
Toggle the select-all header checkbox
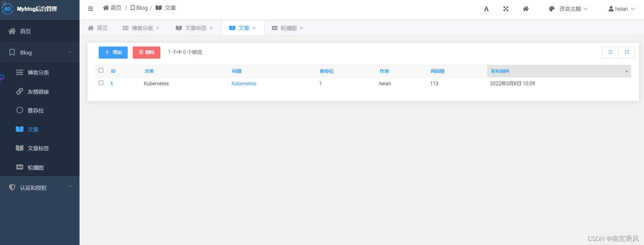tap(101, 70)
